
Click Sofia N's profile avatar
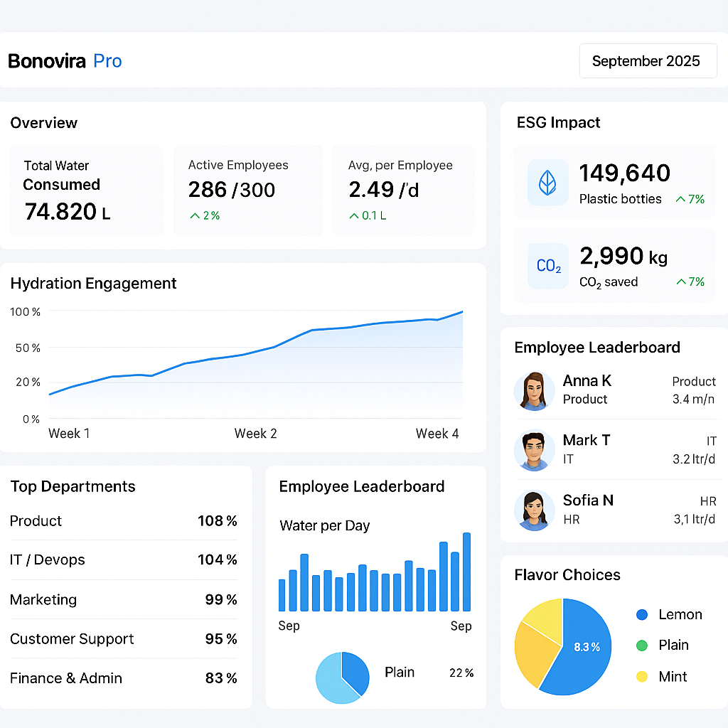tap(534, 510)
